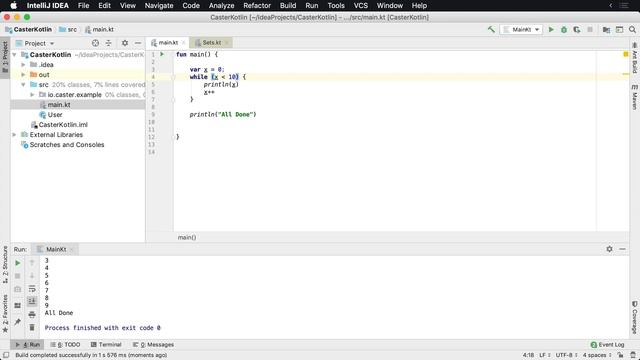Click the yellow inspection indicator in editor
Screen dimensions: 640x360
pos(626,54)
